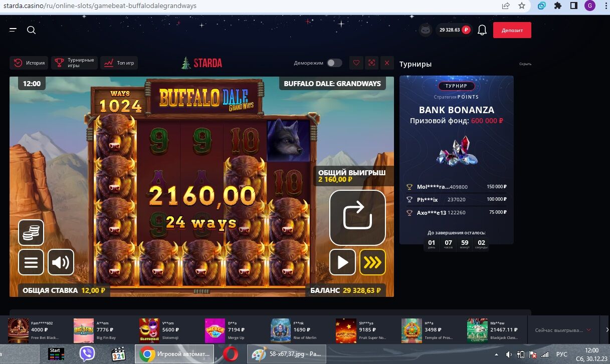Open the hamburger menu in site header
Screen dimensions: 610x364
13,30
